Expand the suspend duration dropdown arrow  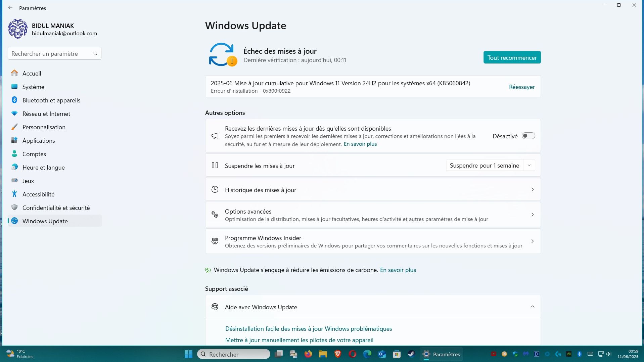pyautogui.click(x=529, y=166)
